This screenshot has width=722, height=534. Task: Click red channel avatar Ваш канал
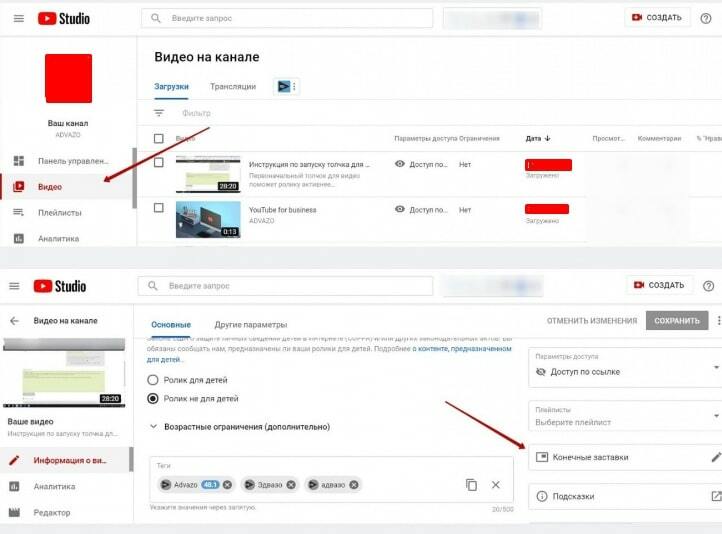click(68, 78)
